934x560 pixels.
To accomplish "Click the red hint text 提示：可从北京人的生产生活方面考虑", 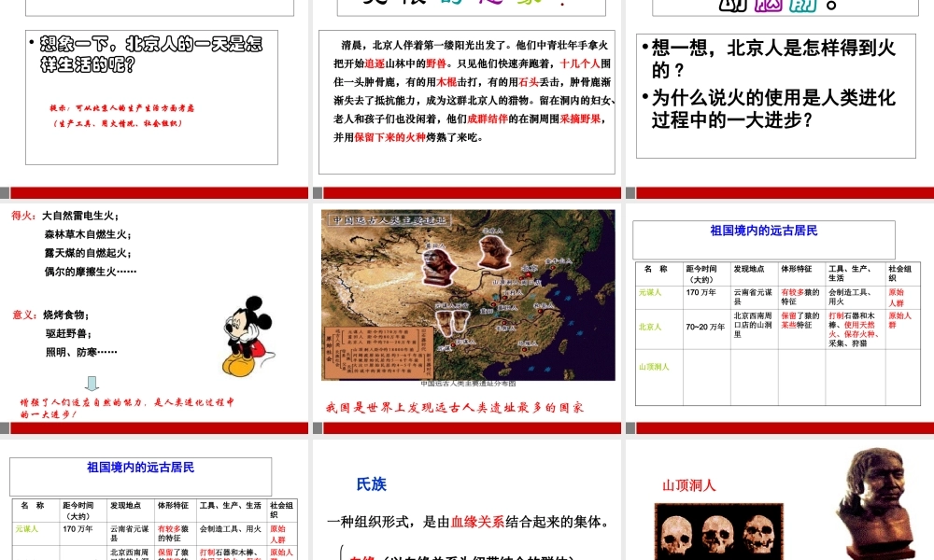I will [122, 108].
